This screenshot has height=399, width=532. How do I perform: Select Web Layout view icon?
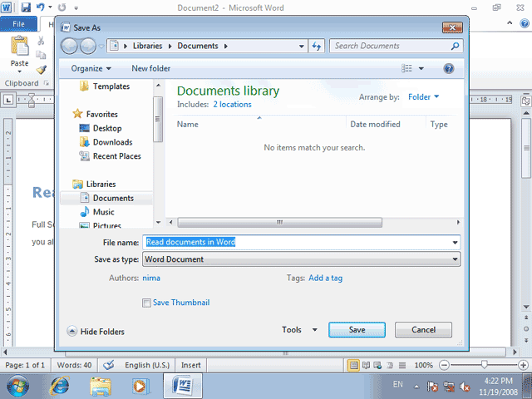(377, 366)
